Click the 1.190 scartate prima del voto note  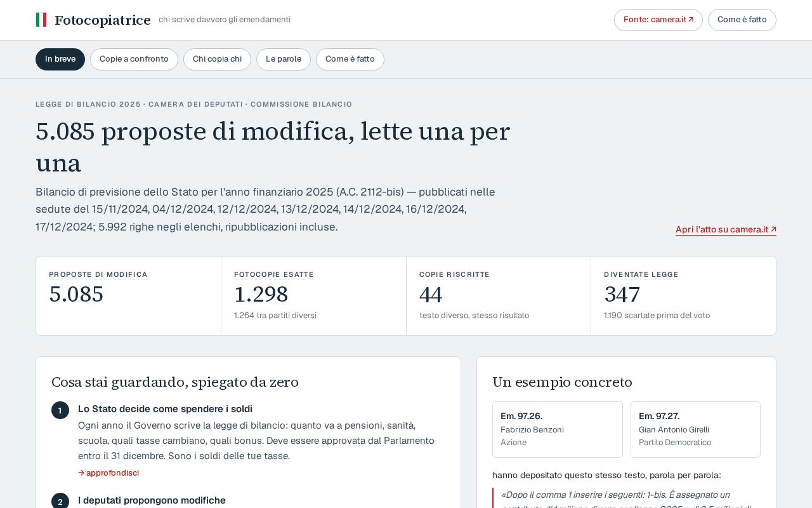coord(657,315)
